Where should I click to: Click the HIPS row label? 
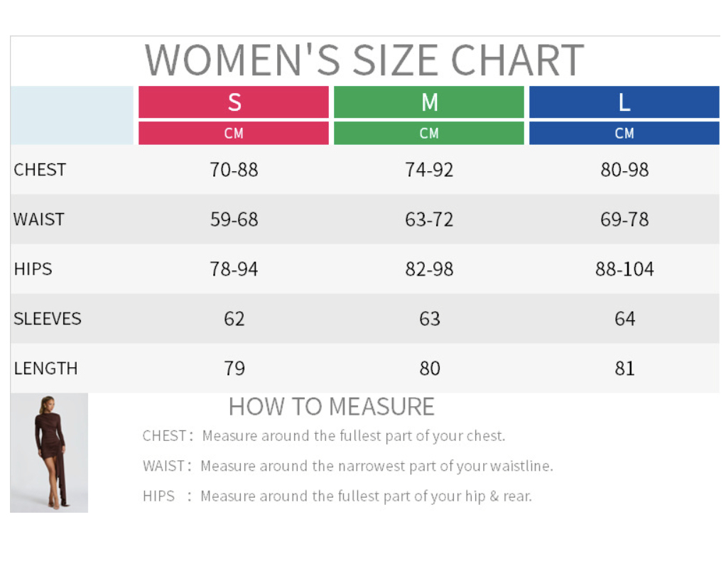(33, 269)
